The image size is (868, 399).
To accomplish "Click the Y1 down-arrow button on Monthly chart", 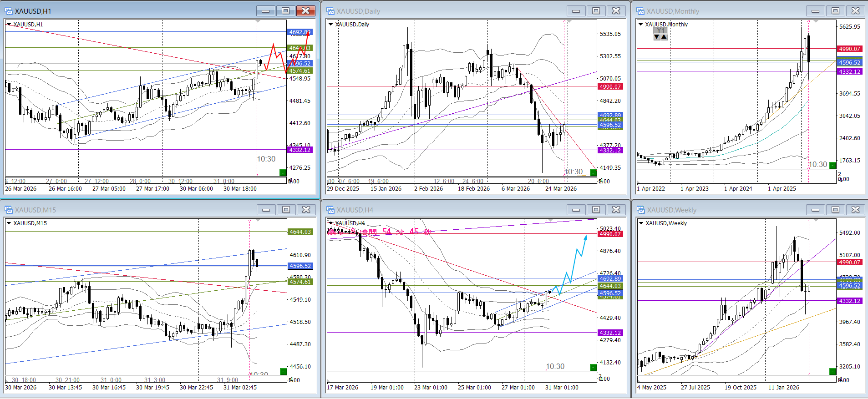I will 657,37.
